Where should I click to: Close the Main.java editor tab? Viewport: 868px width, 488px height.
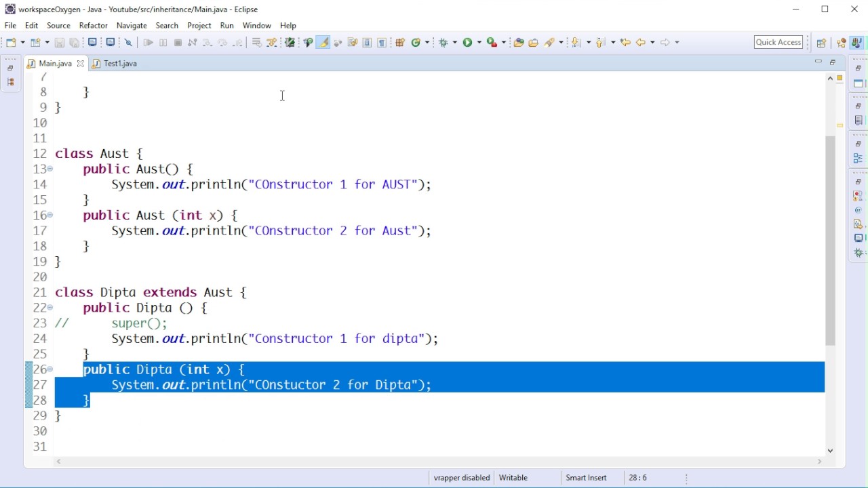[x=81, y=64]
